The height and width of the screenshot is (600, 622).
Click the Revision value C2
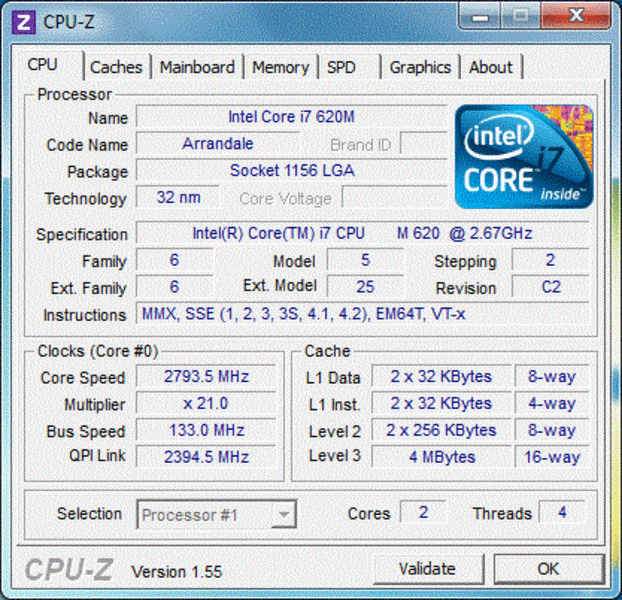point(551,287)
